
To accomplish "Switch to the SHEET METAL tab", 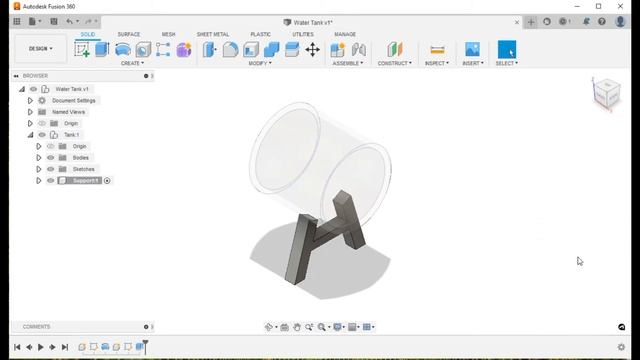I will (213, 34).
